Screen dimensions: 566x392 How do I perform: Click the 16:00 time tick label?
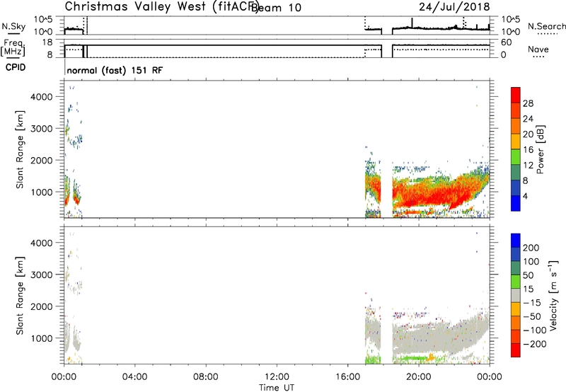pos(347,377)
